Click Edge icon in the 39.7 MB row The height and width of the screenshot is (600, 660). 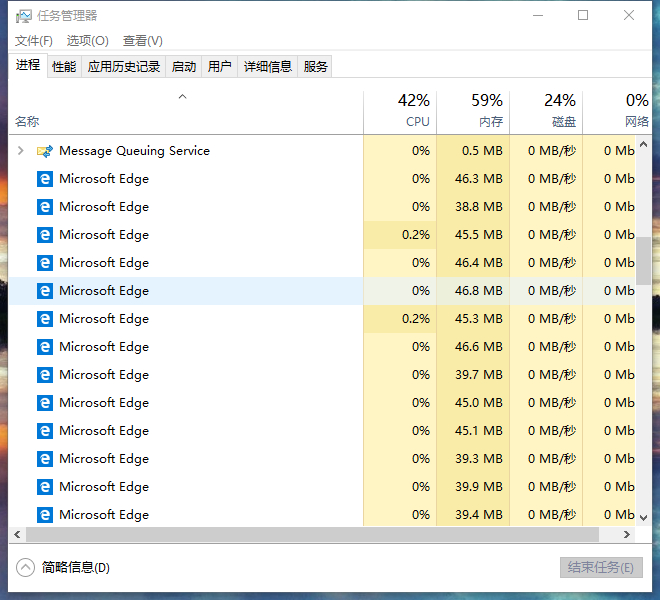pyautogui.click(x=45, y=375)
